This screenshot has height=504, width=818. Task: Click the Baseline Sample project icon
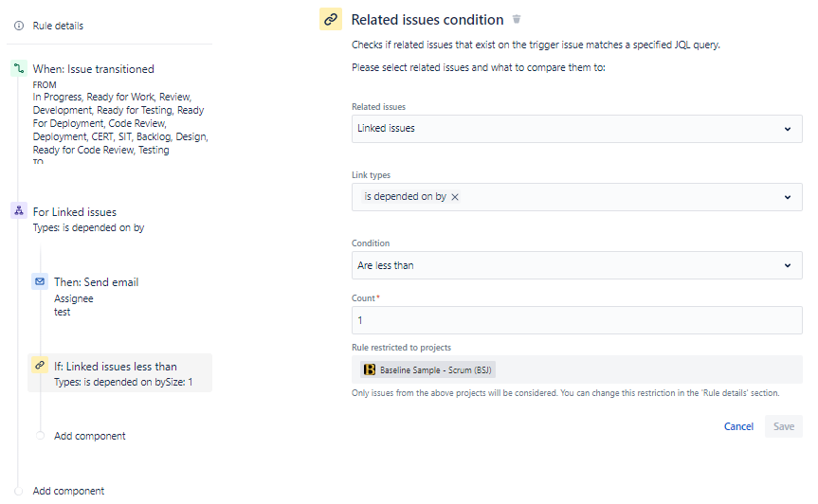pos(370,369)
